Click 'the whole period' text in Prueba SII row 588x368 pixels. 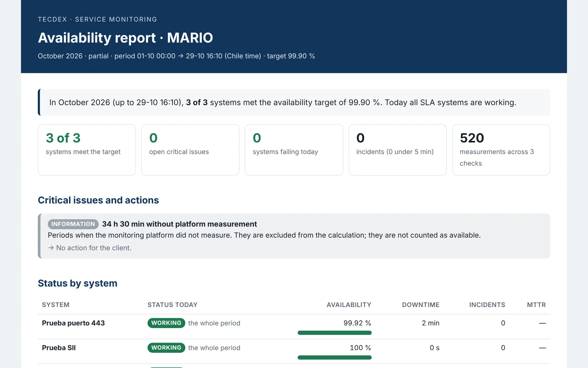[x=214, y=348]
